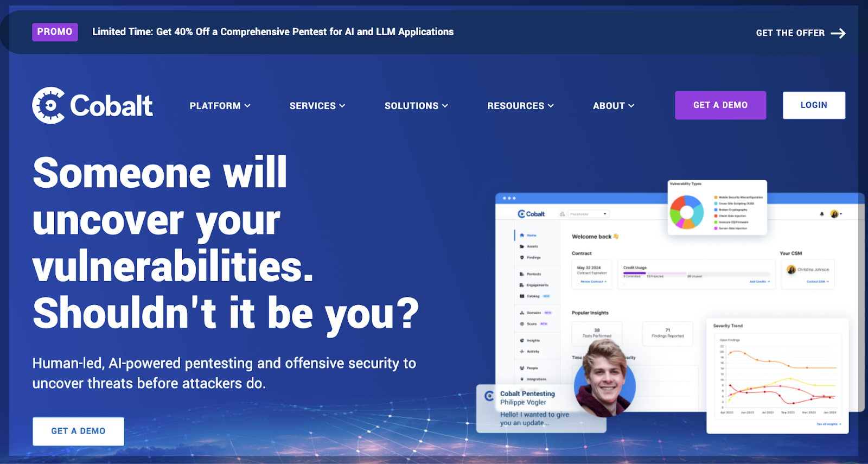Click the Vulnerability Types donut chart
Image resolution: width=868 pixels, height=464 pixels.
coord(687,212)
